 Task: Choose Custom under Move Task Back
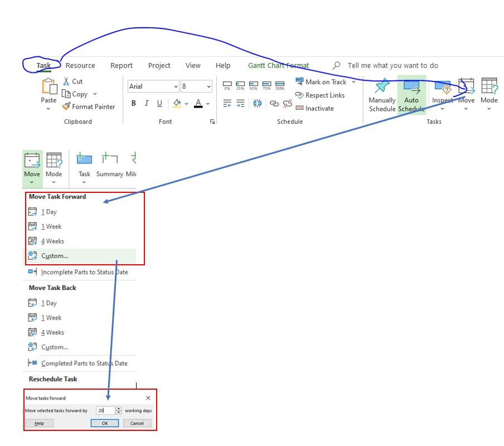80,347
